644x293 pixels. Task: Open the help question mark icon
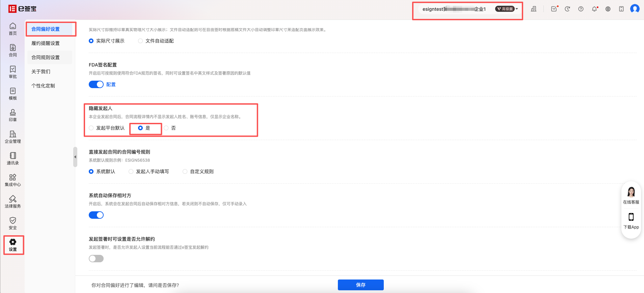coord(581,9)
